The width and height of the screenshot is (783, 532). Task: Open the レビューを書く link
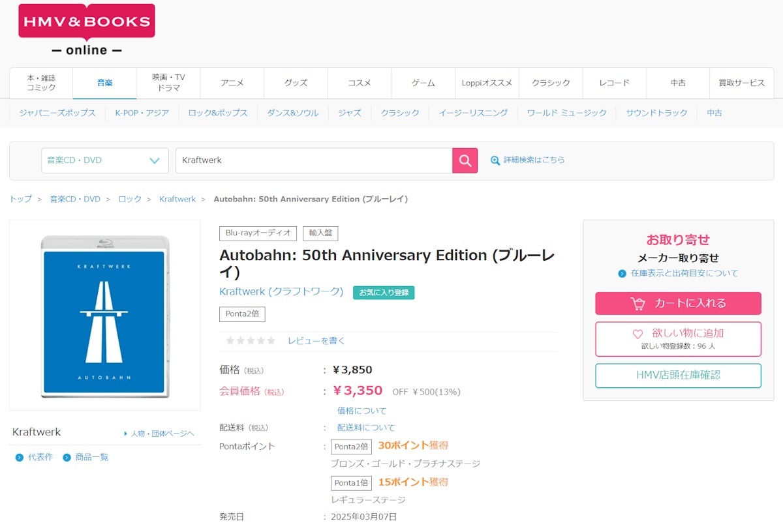pyautogui.click(x=316, y=341)
